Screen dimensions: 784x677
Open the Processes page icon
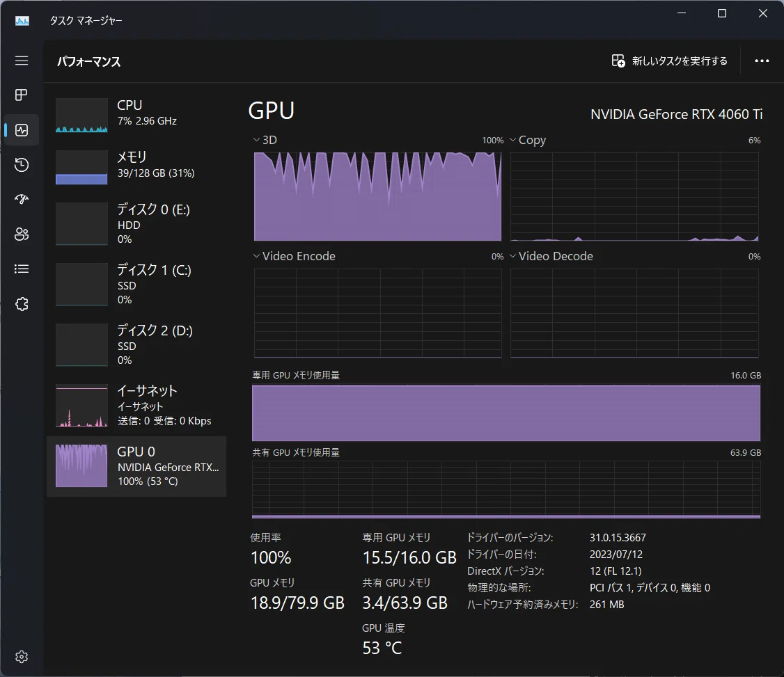coord(22,95)
